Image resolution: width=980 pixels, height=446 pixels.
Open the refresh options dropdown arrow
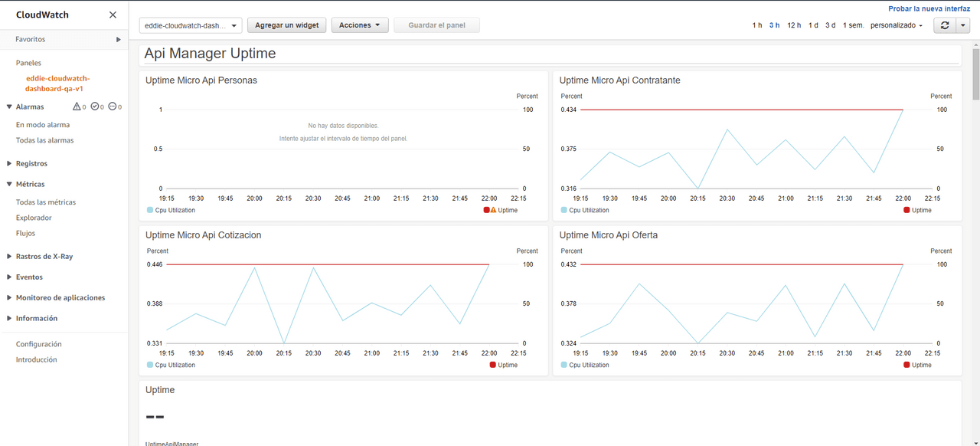tap(963, 25)
